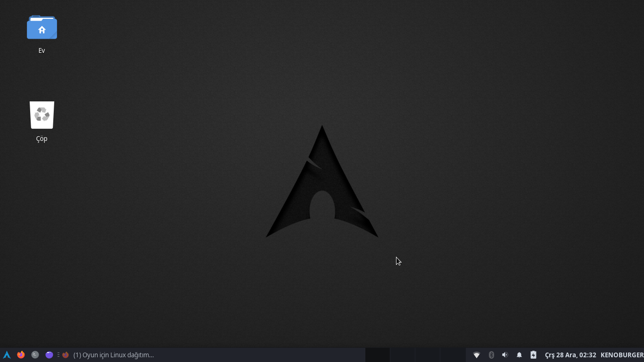Open the KENOBURGER user menu
644x362 pixels.
coord(622,355)
